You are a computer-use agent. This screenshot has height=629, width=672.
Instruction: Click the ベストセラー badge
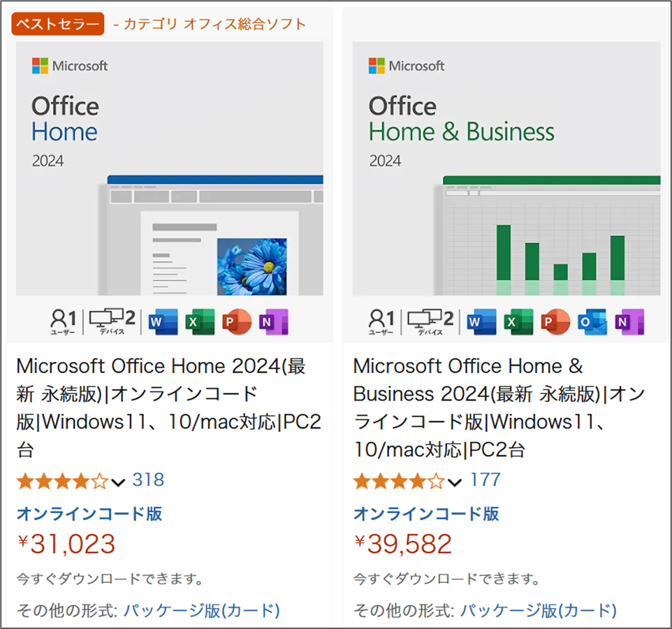point(57,24)
